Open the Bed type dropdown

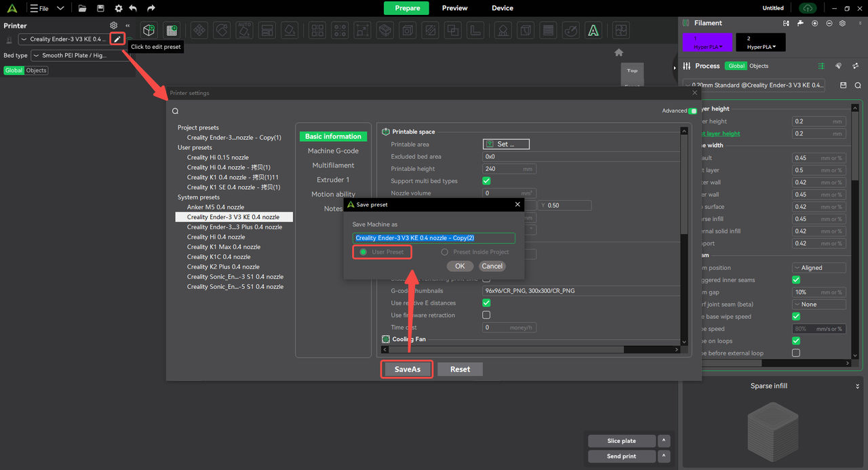[x=79, y=56]
